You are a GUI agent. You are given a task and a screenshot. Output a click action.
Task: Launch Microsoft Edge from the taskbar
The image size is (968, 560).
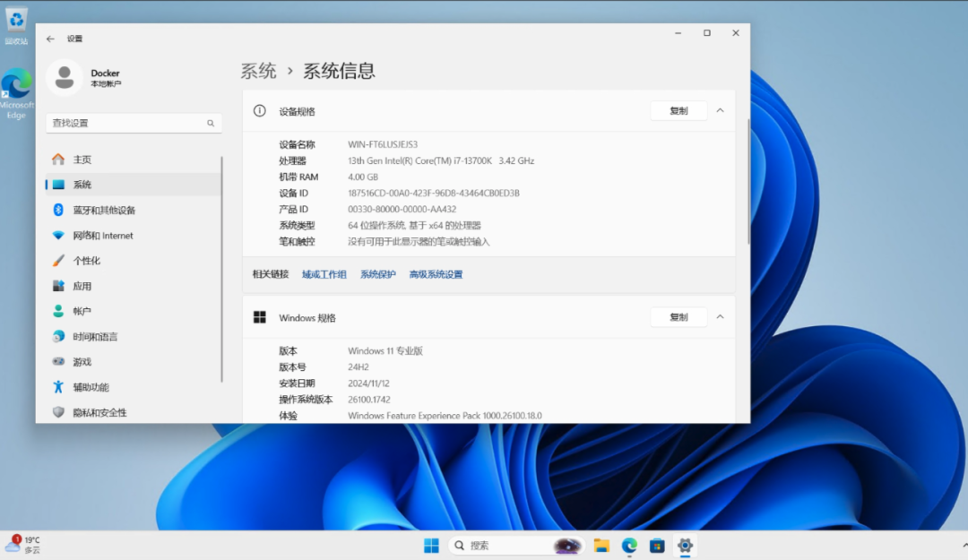click(x=629, y=545)
